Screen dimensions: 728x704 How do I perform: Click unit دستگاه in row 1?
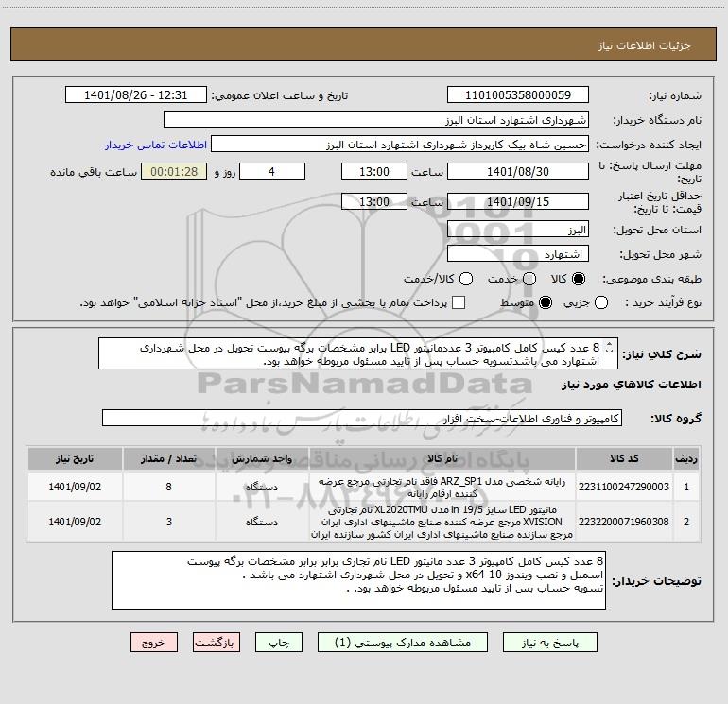click(x=262, y=488)
